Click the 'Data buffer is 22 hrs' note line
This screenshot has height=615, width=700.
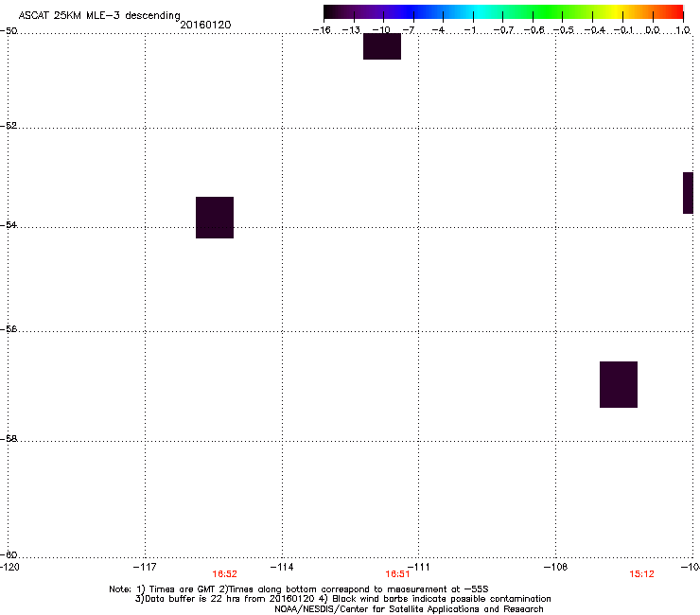(x=342, y=599)
